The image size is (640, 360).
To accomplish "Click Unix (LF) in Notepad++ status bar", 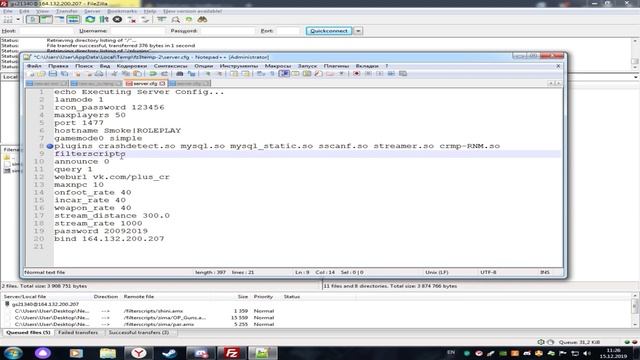I will click(437, 272).
